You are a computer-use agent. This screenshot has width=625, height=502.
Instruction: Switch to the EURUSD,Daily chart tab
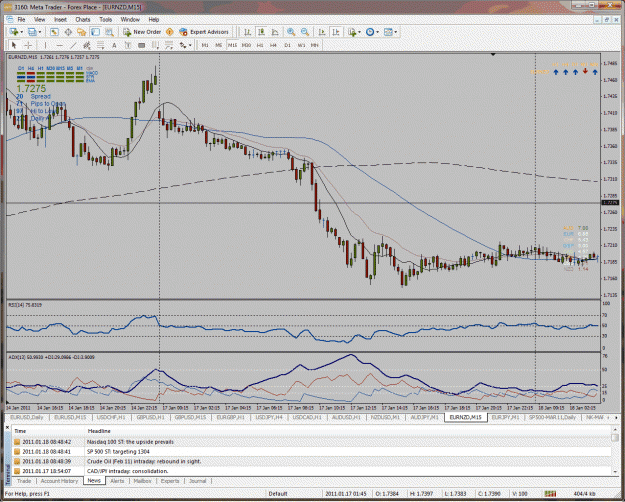tap(26, 417)
